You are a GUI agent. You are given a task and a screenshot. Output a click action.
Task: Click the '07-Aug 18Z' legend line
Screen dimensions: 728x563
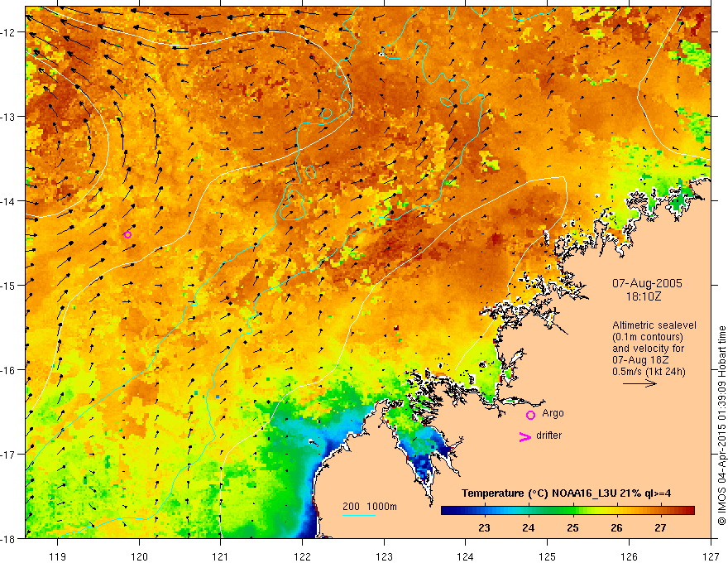click(639, 360)
